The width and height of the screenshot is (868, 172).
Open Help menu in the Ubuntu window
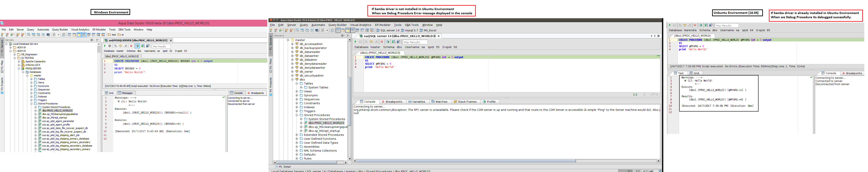coord(439,25)
